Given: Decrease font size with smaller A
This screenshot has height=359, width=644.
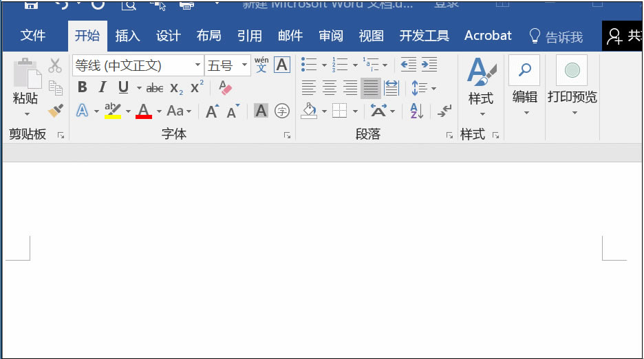Looking at the screenshot, I should (233, 111).
